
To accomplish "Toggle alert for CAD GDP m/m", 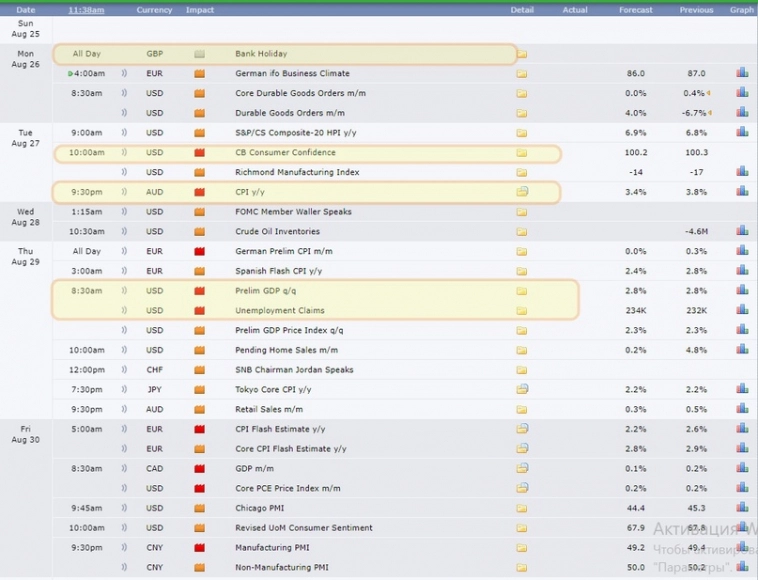I will pos(124,468).
